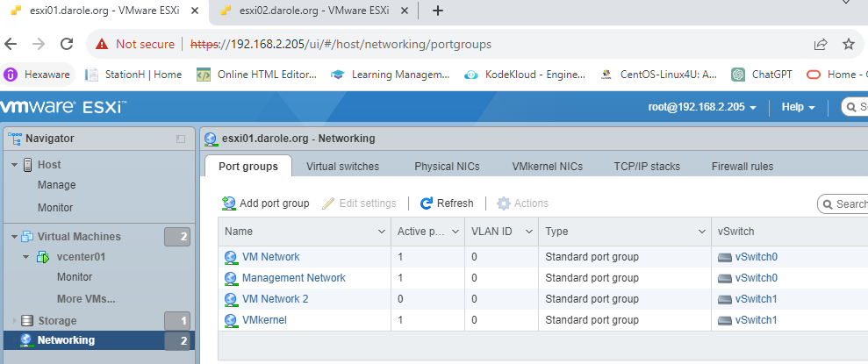
Task: Click the Storage navigator icon
Action: [27, 321]
